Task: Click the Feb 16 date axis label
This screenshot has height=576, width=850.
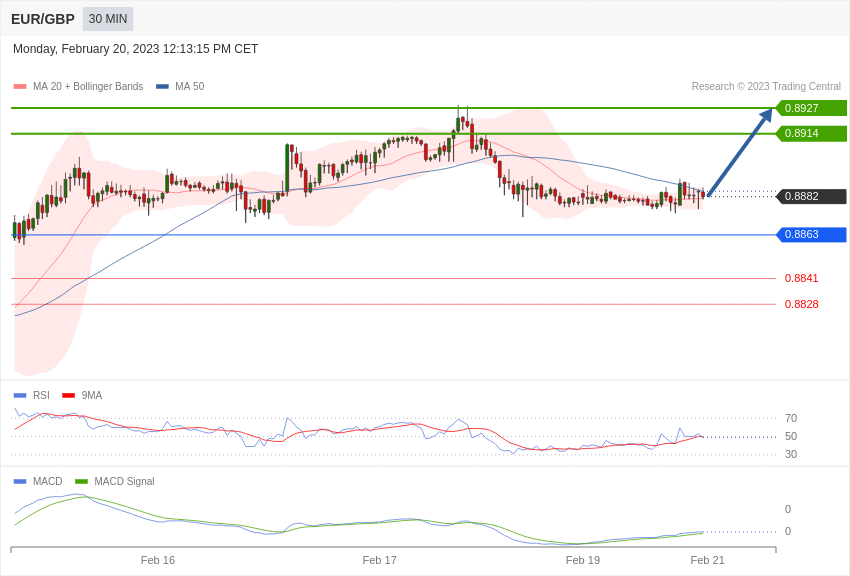Action: 158,560
